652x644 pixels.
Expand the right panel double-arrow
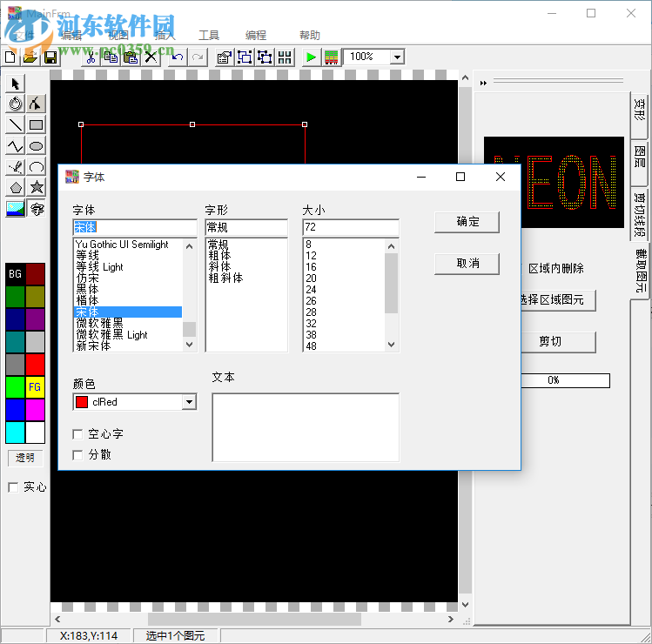[483, 84]
